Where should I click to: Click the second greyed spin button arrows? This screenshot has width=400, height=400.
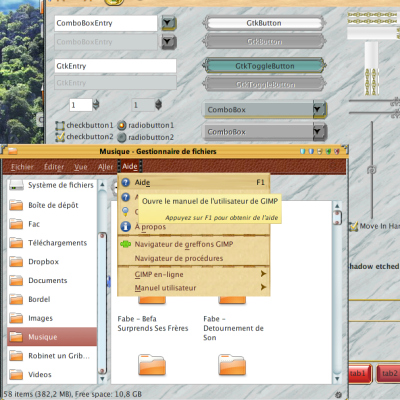(158, 105)
